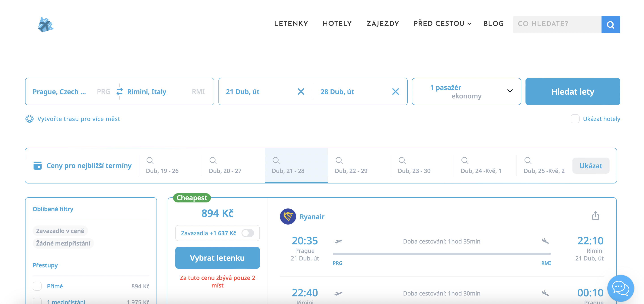Click the Vybrat letenku button
The width and height of the screenshot is (644, 304).
(x=217, y=258)
